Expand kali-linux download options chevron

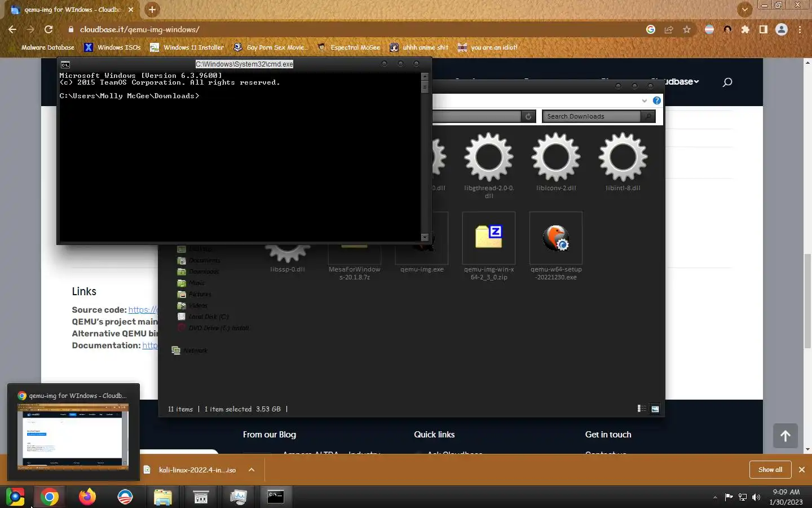251,470
